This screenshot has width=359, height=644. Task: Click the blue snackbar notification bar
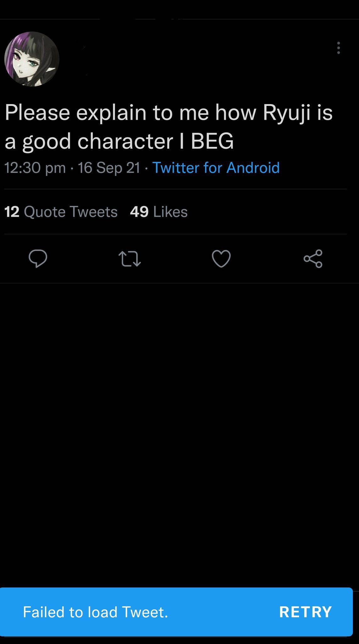(x=176, y=612)
